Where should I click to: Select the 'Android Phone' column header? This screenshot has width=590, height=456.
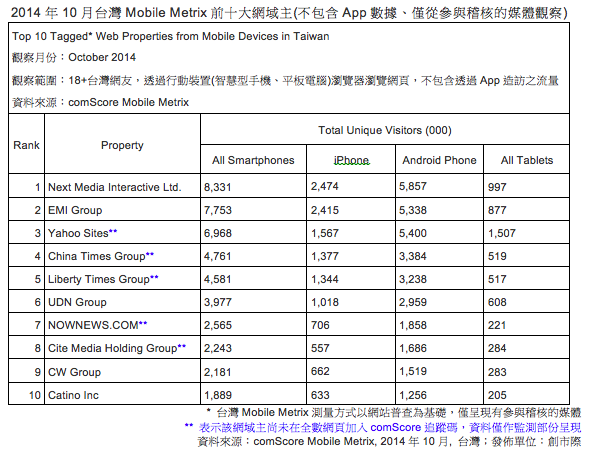coord(439,160)
